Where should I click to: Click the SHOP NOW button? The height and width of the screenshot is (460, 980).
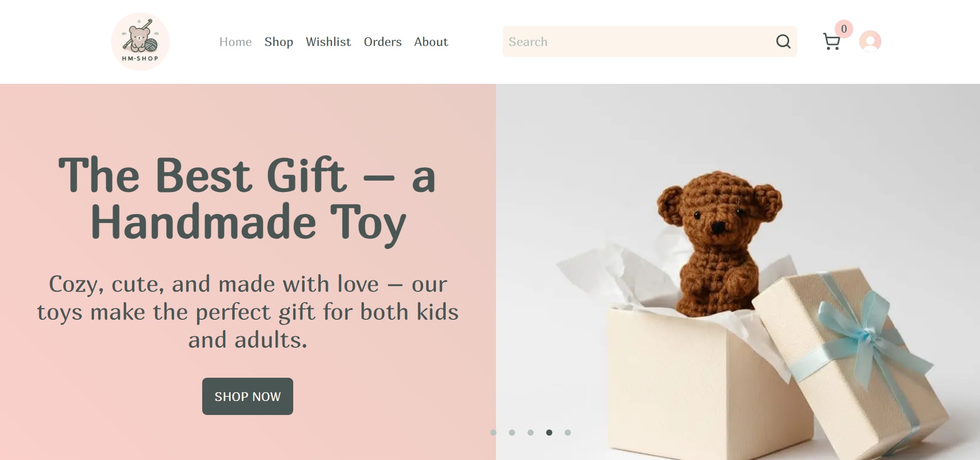248,396
